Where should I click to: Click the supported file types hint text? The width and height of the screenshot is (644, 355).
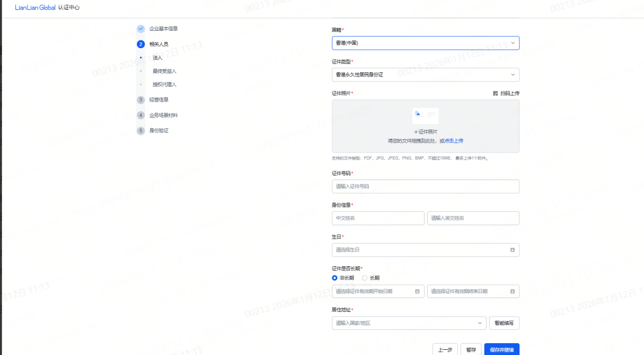pyautogui.click(x=410, y=159)
